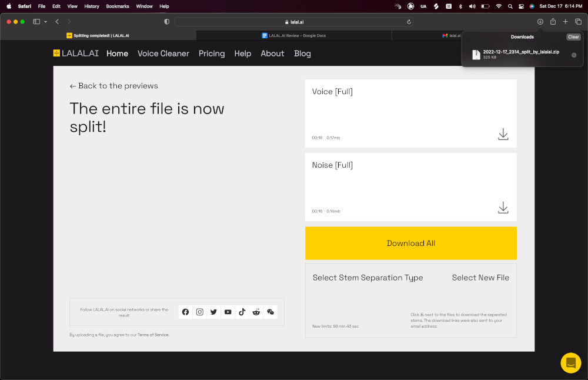Open the About page

tap(272, 54)
